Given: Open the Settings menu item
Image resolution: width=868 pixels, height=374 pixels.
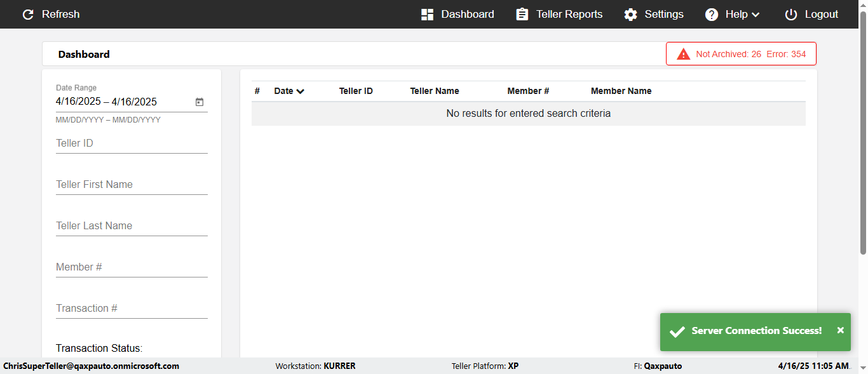Looking at the screenshot, I should click(x=654, y=15).
